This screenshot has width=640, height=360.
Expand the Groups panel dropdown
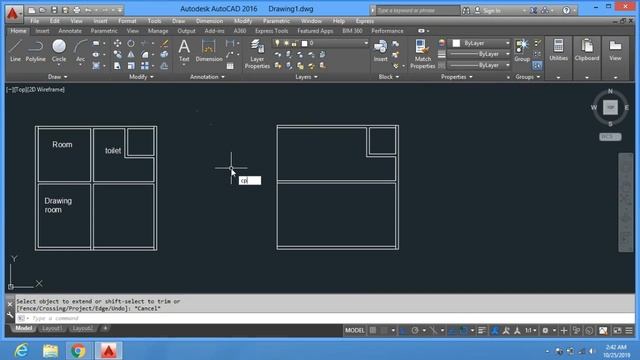click(527, 77)
